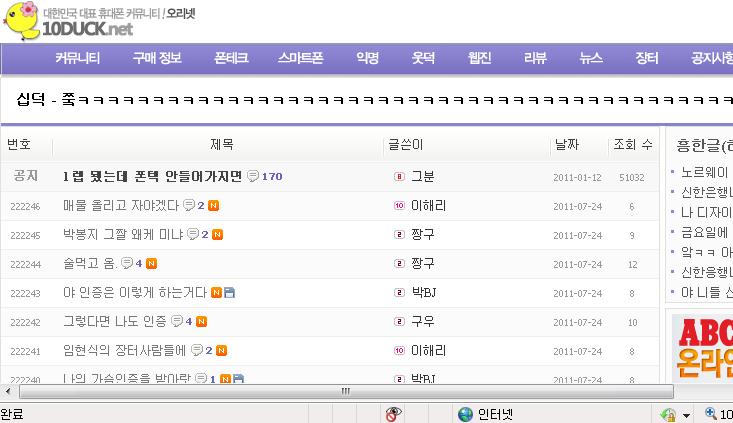Open post 야 인증은 이렇게 하는거다
This screenshot has height=423, width=733.
pyautogui.click(x=135, y=293)
